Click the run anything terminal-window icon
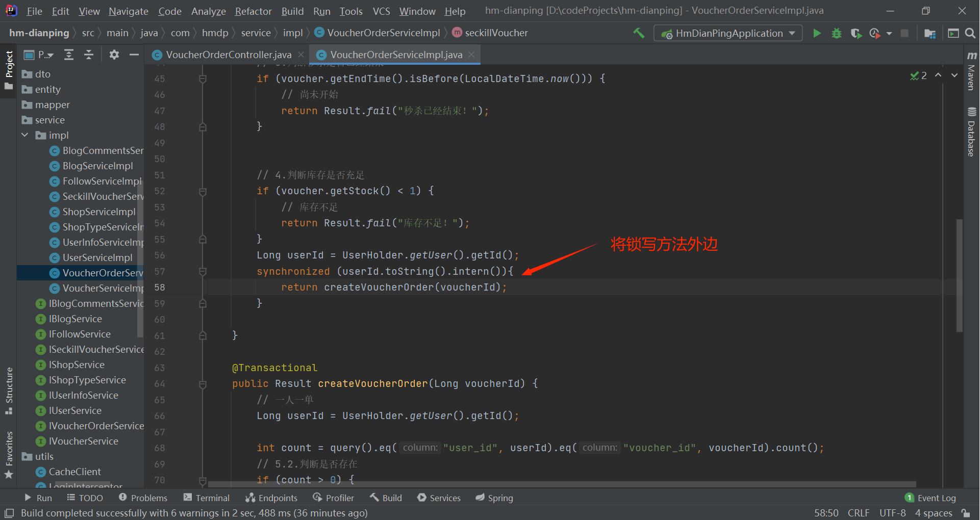980x520 pixels. (x=953, y=33)
